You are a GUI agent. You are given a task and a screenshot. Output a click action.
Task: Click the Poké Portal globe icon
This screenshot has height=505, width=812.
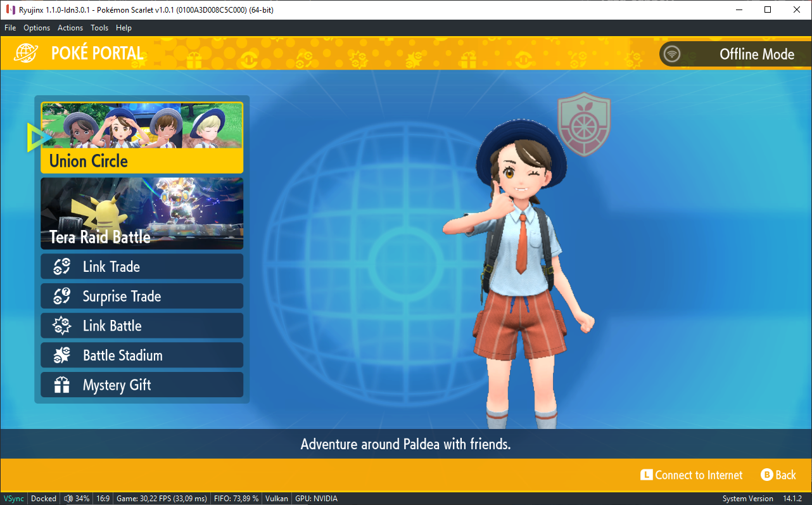click(x=26, y=53)
